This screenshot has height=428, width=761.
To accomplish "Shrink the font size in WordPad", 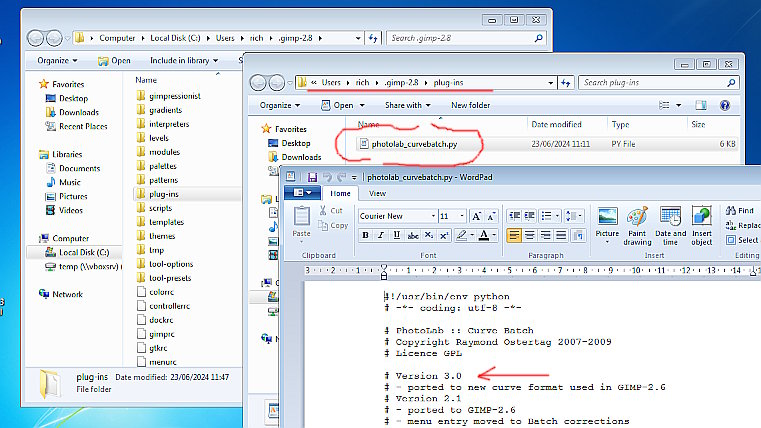I will point(491,216).
